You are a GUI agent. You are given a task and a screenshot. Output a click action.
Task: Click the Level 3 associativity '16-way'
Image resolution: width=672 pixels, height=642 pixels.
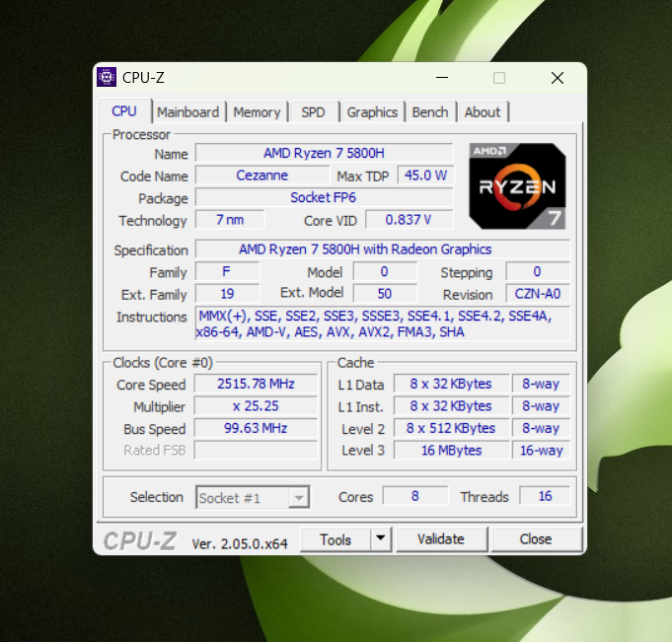coord(542,451)
